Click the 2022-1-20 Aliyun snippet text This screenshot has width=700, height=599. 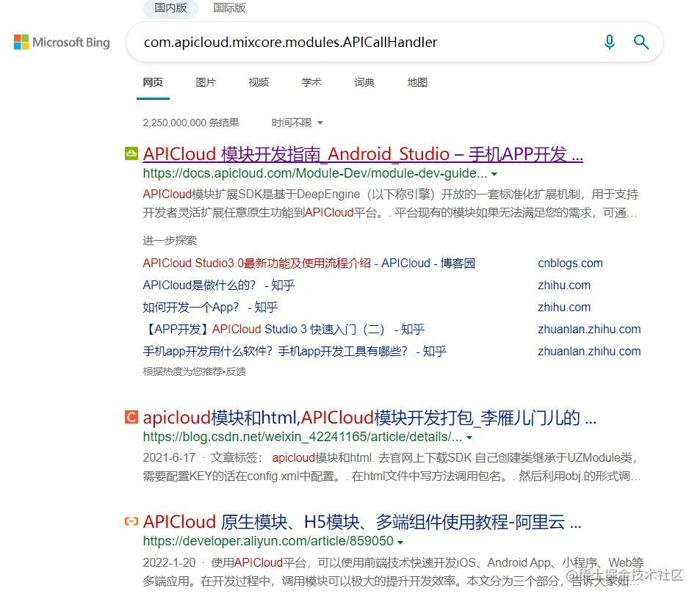pos(393,572)
